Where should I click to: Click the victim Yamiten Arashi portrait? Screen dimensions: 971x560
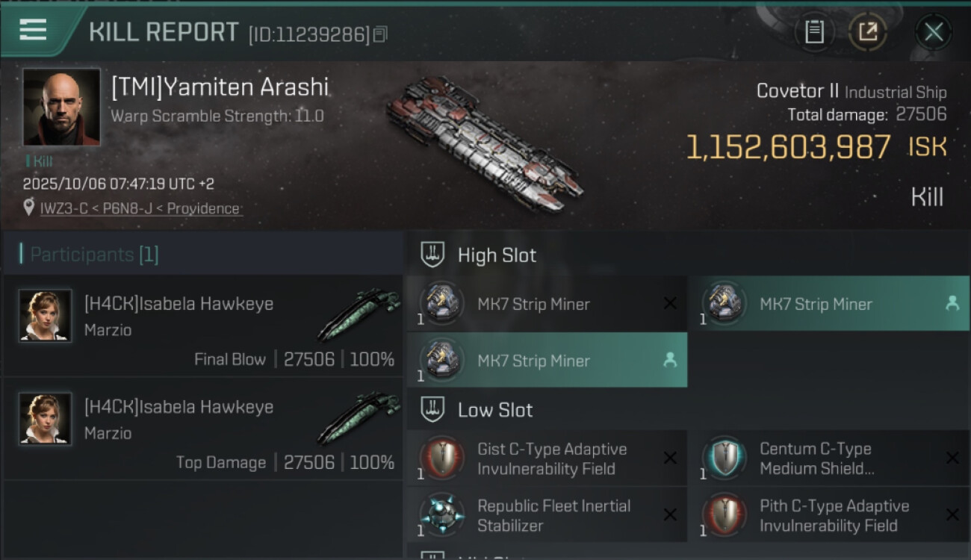coord(61,107)
